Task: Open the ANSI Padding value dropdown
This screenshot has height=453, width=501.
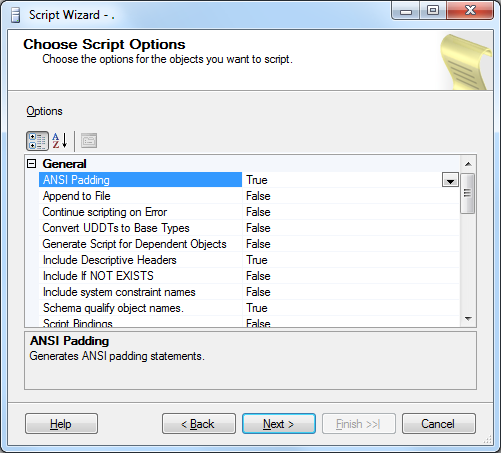Action: (450, 180)
